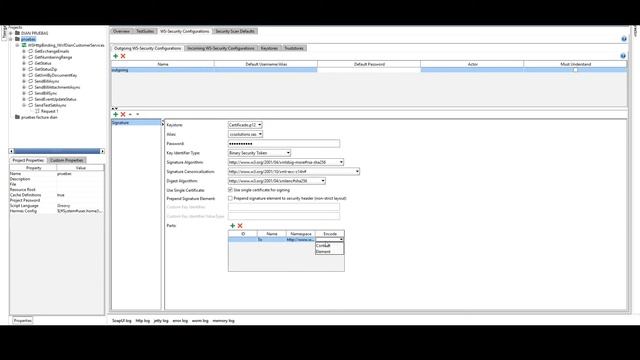Image resolution: width=640 pixels, height=360 pixels.
Task: Click the Properties button at bottom left
Action: [x=22, y=320]
